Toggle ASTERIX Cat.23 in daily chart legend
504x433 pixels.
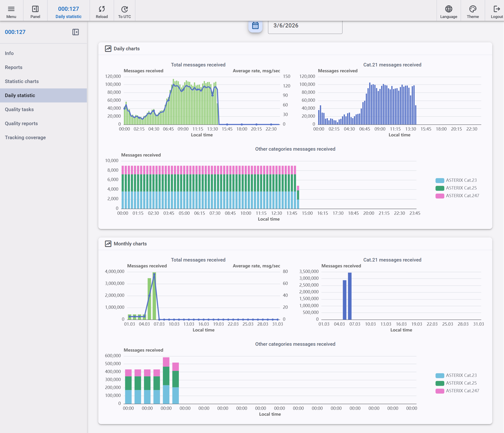[x=461, y=180]
